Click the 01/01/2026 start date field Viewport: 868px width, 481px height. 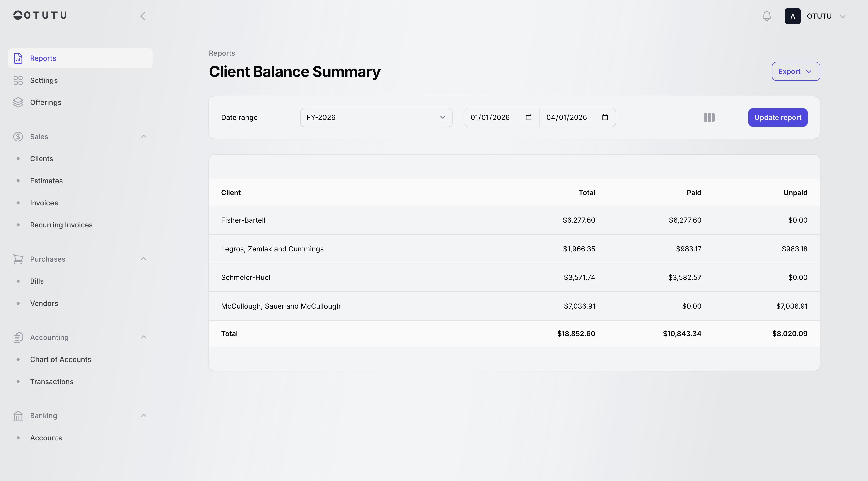point(490,117)
